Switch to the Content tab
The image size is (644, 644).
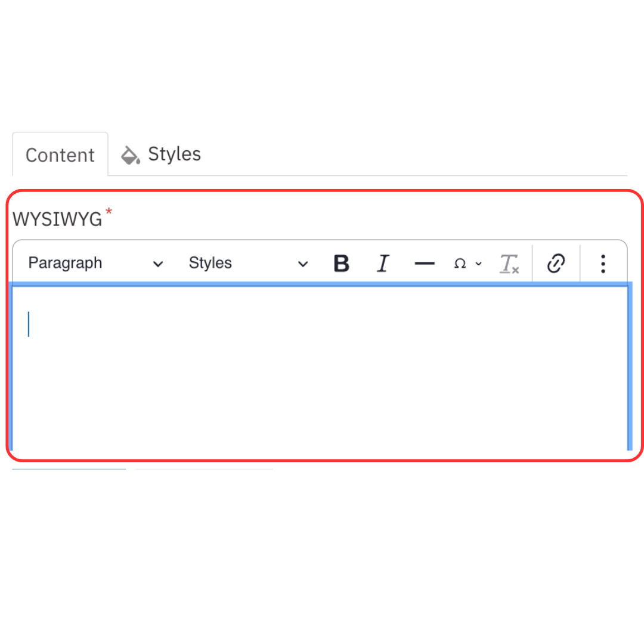coord(60,155)
